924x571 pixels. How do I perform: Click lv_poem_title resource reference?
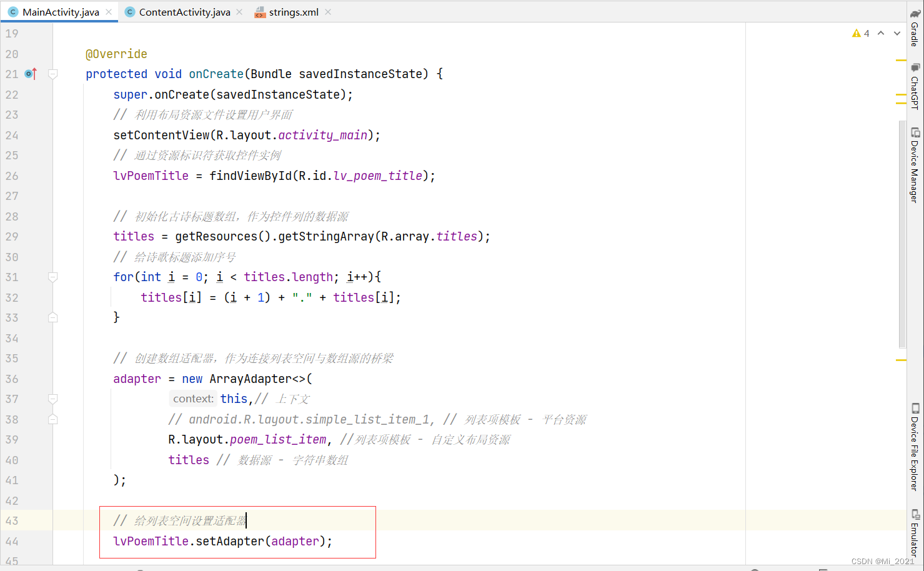(x=377, y=176)
